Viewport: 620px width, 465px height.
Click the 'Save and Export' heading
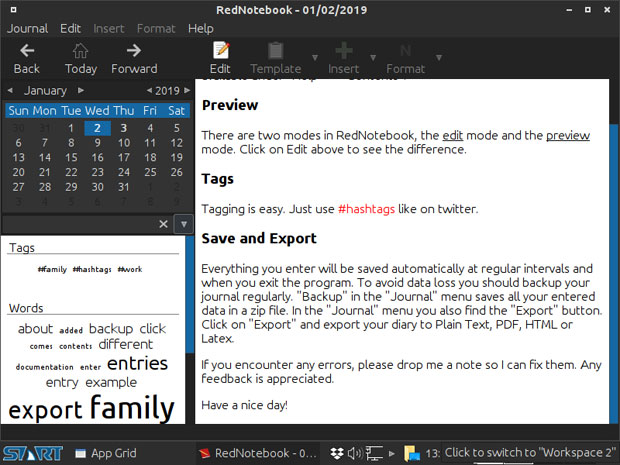point(259,238)
